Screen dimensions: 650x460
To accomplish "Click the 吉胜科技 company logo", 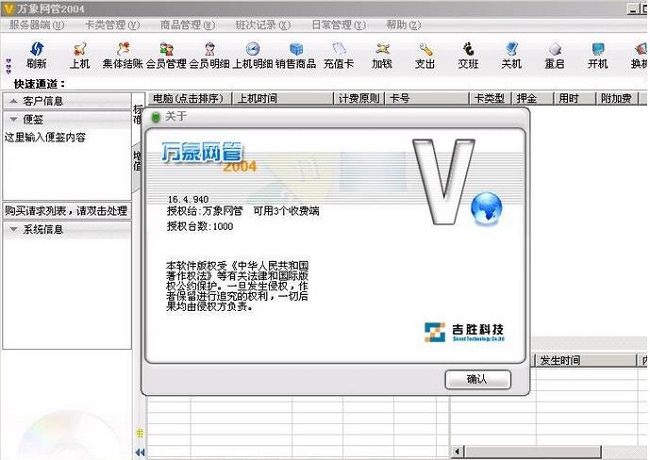I will [464, 332].
